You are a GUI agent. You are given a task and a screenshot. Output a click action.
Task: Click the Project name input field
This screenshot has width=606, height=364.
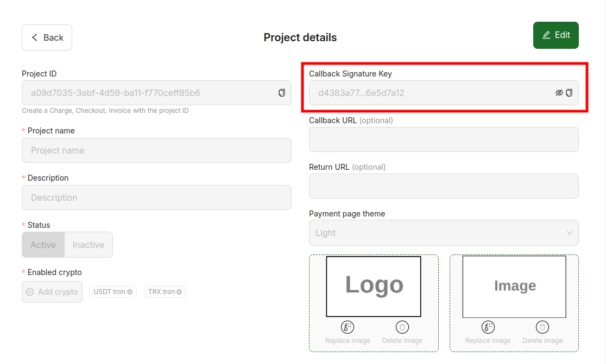156,150
